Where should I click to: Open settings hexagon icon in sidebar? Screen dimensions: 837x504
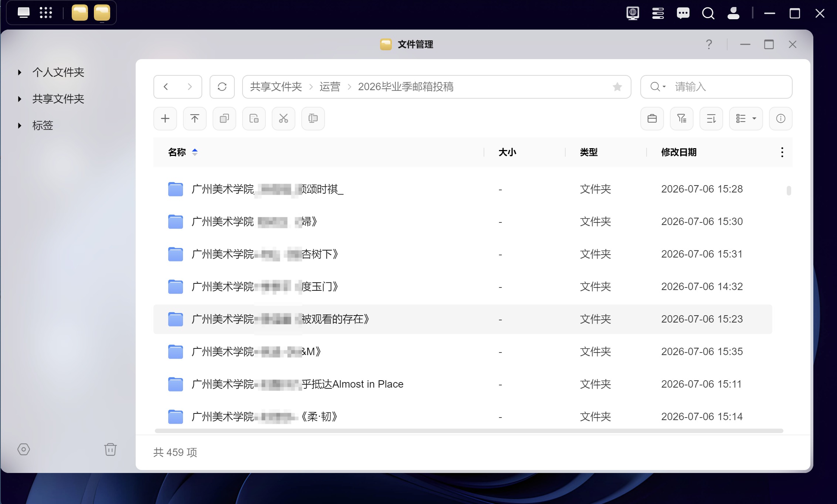click(x=24, y=449)
